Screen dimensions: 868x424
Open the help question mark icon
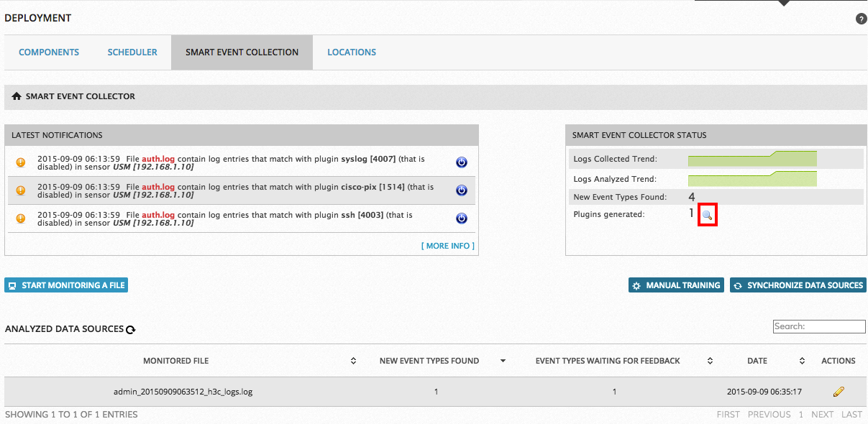861,19
